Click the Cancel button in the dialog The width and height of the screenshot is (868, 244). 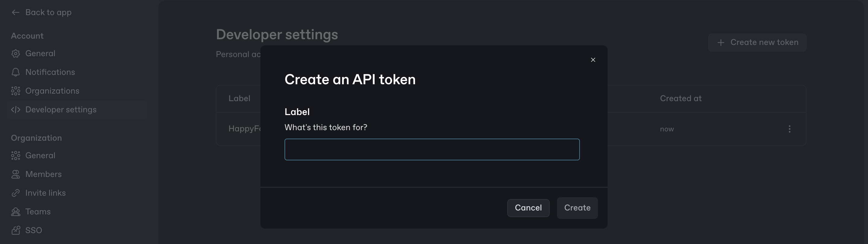pos(528,208)
